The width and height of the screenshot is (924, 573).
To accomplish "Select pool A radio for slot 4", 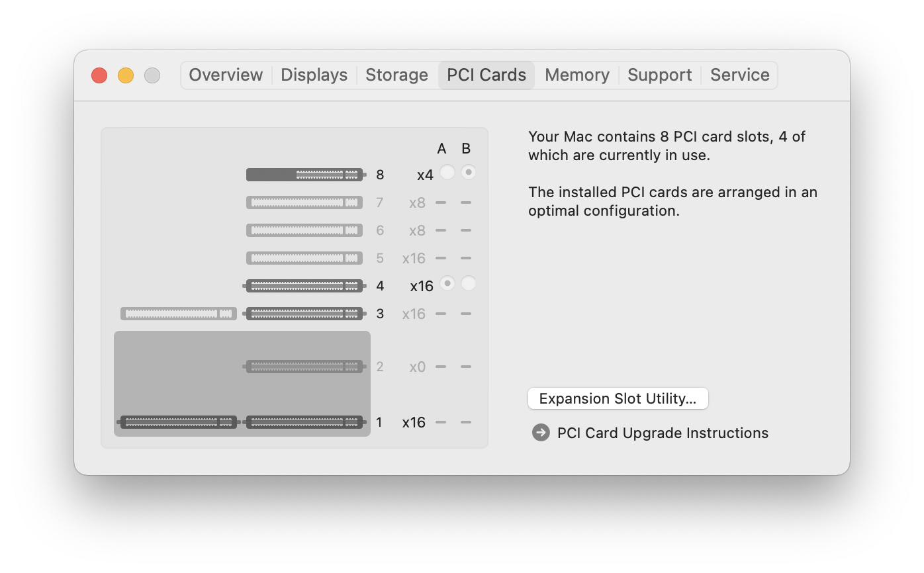I will tap(447, 283).
